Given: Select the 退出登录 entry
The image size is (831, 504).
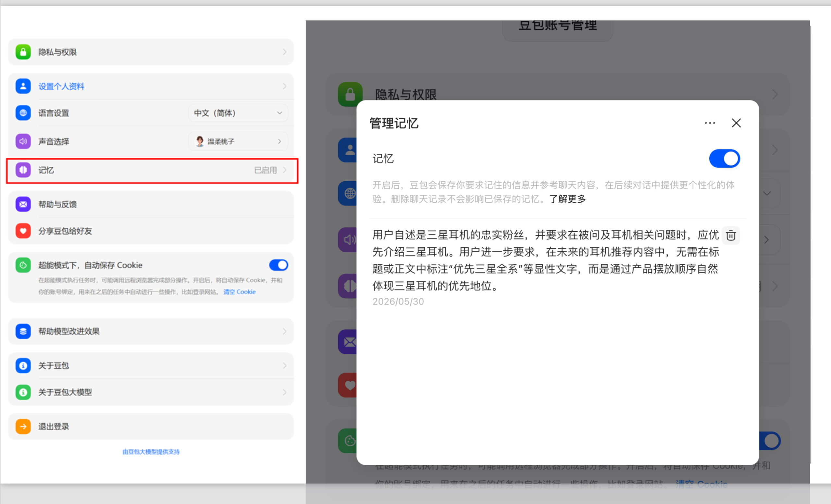Looking at the screenshot, I should click(151, 426).
